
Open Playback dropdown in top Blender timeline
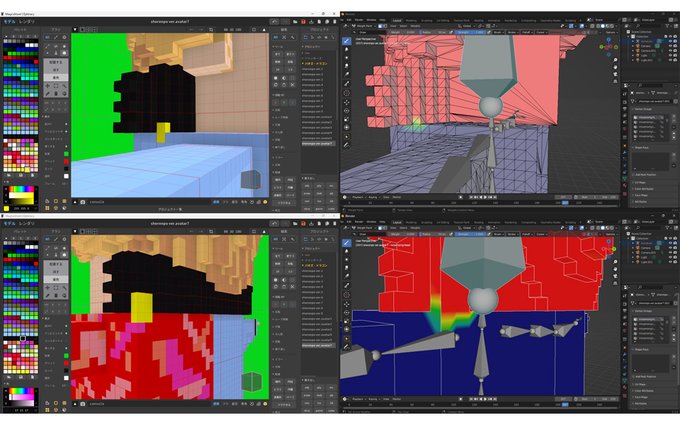tap(358, 197)
